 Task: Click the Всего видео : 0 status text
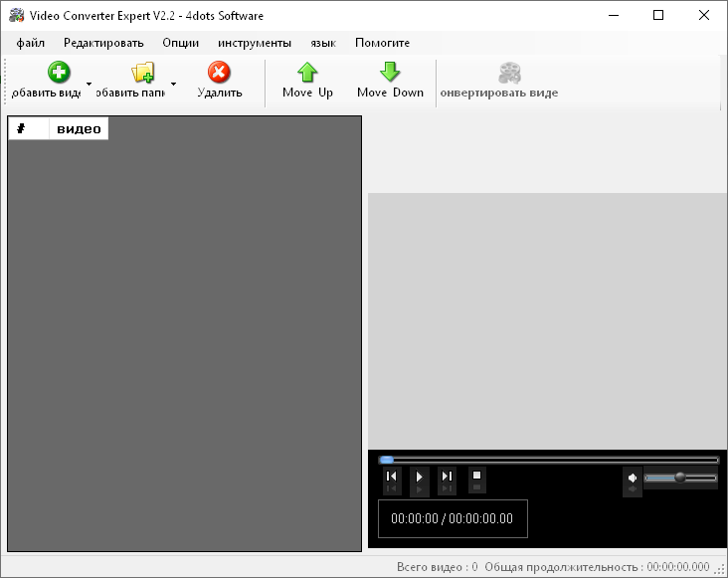(437, 567)
